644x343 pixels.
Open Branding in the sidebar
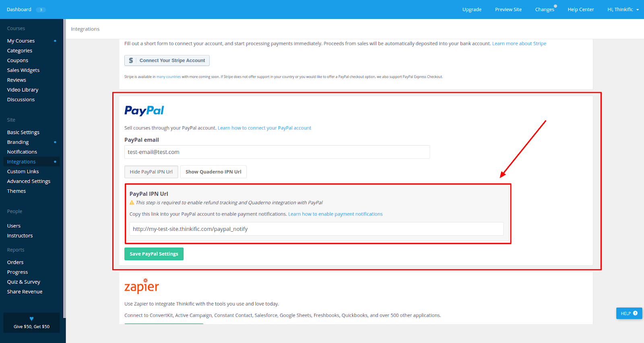tap(18, 142)
